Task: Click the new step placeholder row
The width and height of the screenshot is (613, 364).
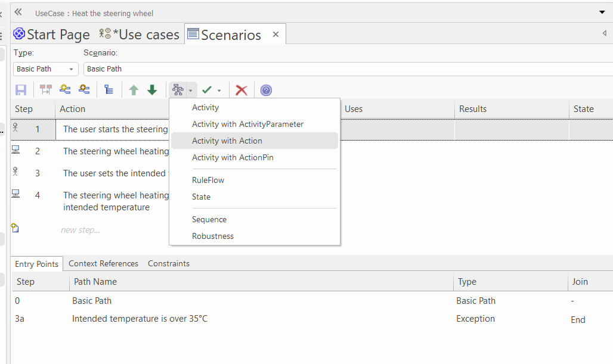Action: point(80,230)
